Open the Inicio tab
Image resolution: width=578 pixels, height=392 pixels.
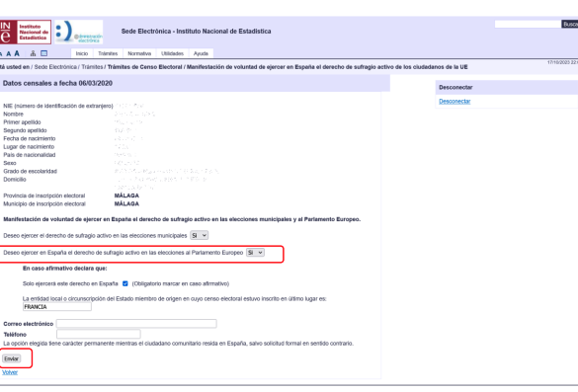coord(82,53)
